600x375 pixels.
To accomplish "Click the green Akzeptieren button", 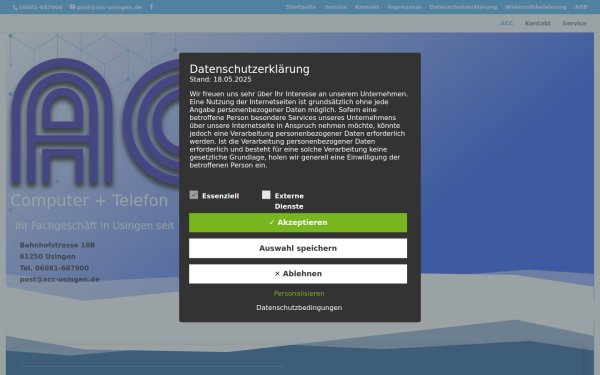I will click(298, 223).
